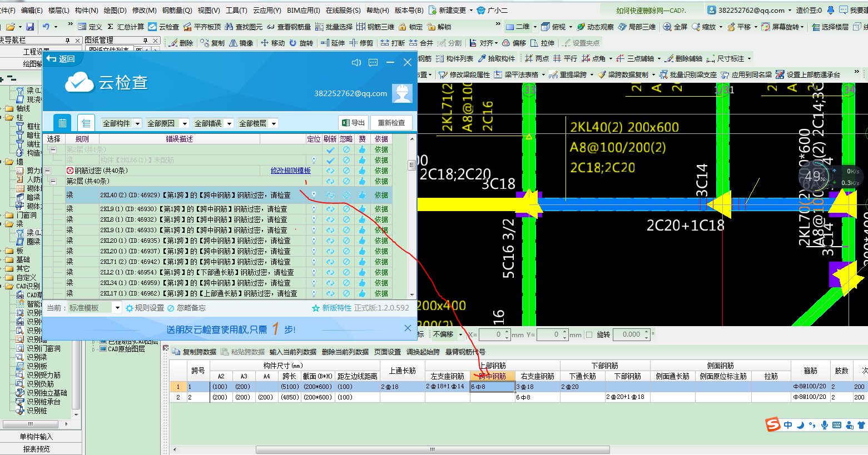Collapse the 钢筋过密 (共40条) group
This screenshot has width=868, height=455.
pyautogui.click(x=48, y=171)
